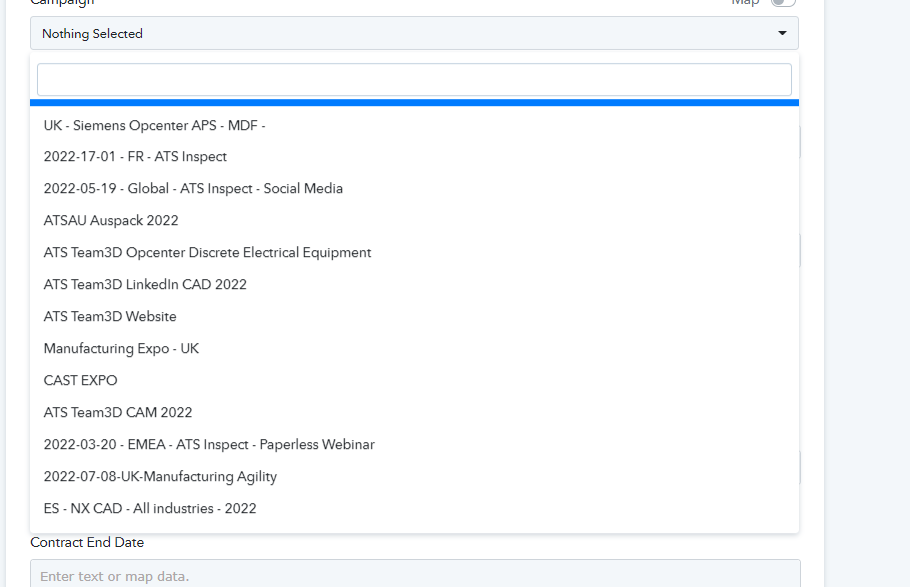Select ATSAU Auspack 2022 option

(x=414, y=221)
